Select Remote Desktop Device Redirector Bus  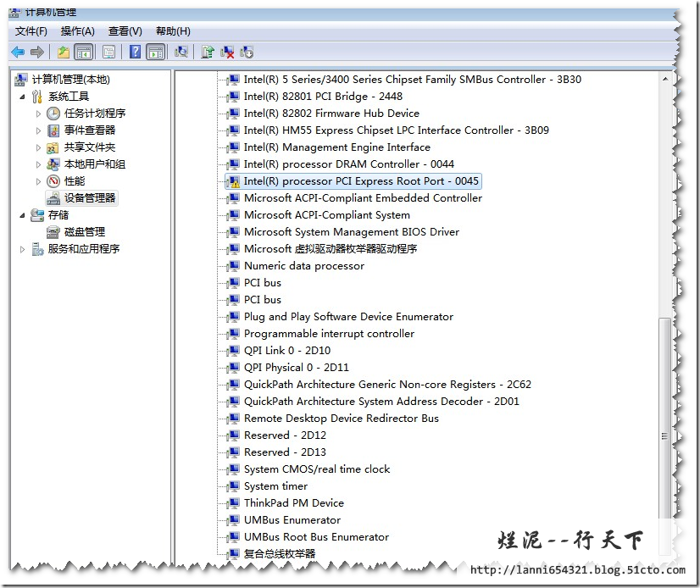coord(341,419)
